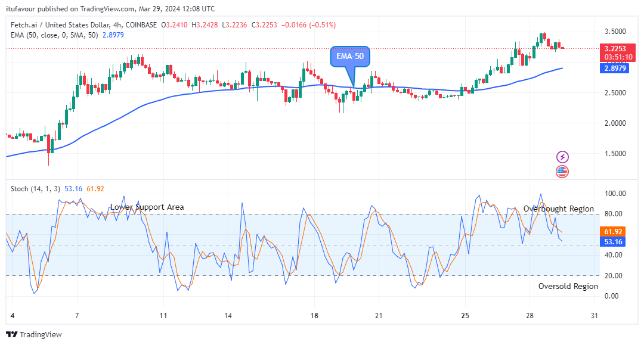Click the low value L3.2236
This screenshot has height=345, width=644.
tap(234, 25)
